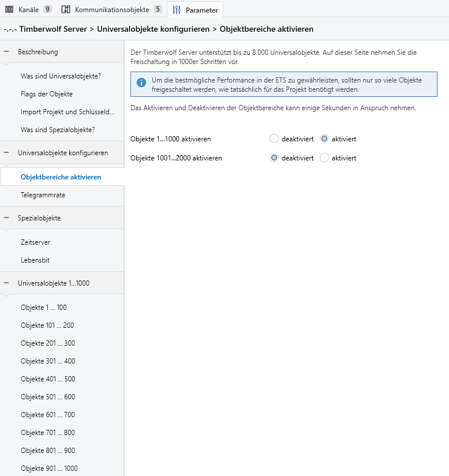Click the Parameter sliders icon
This screenshot has width=449, height=476.
pos(177,10)
